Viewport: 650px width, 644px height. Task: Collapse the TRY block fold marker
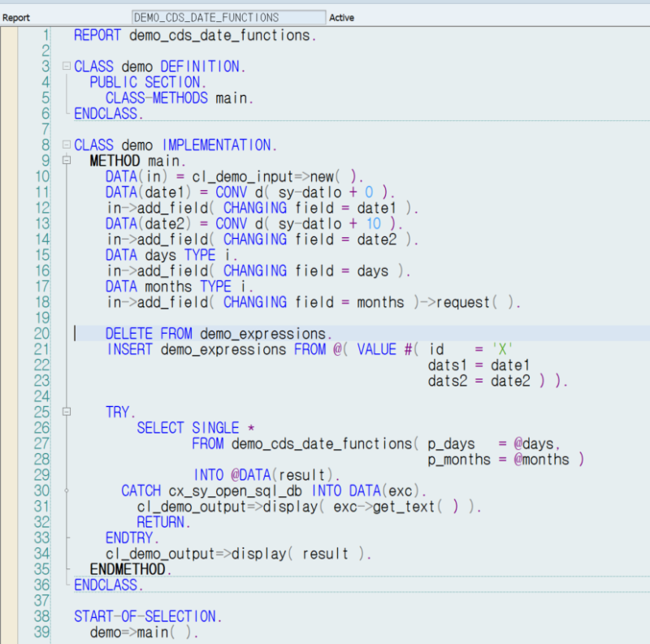pyautogui.click(x=66, y=412)
